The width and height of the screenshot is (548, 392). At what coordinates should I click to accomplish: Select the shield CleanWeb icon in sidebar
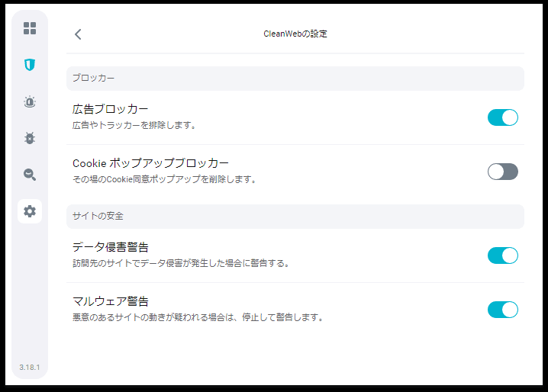point(30,65)
